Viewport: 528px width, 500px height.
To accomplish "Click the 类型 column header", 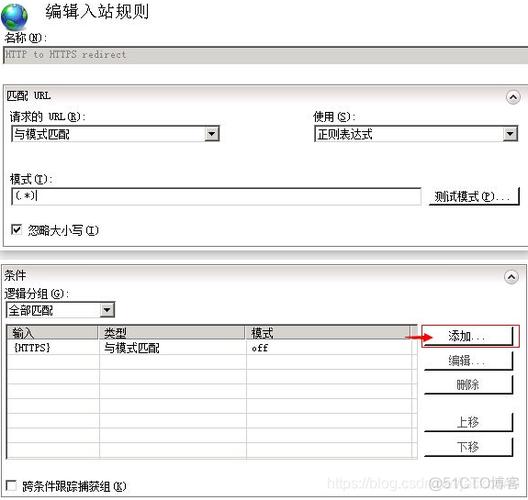I will click(171, 333).
